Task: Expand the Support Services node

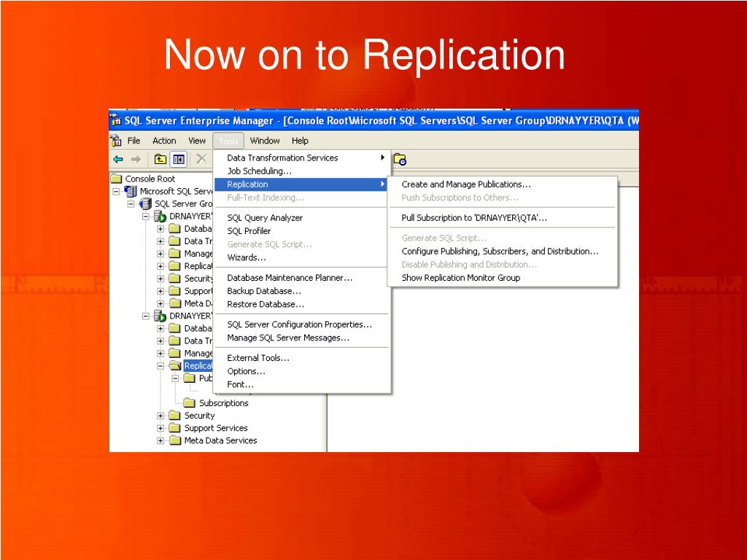Action: (160, 428)
